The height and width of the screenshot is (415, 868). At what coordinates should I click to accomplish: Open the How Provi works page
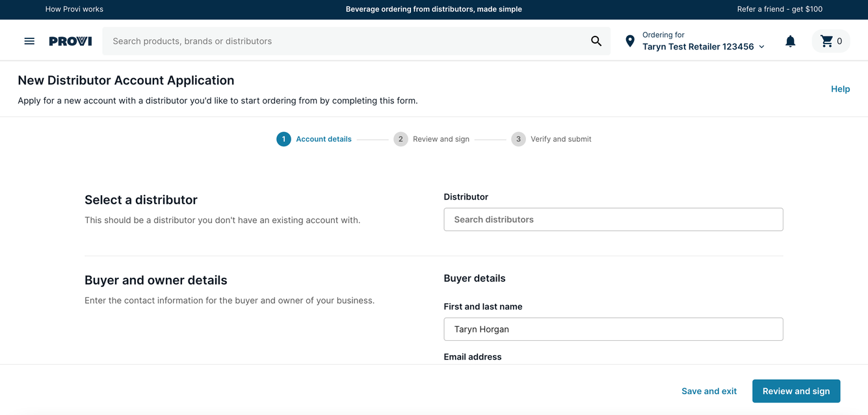(73, 9)
